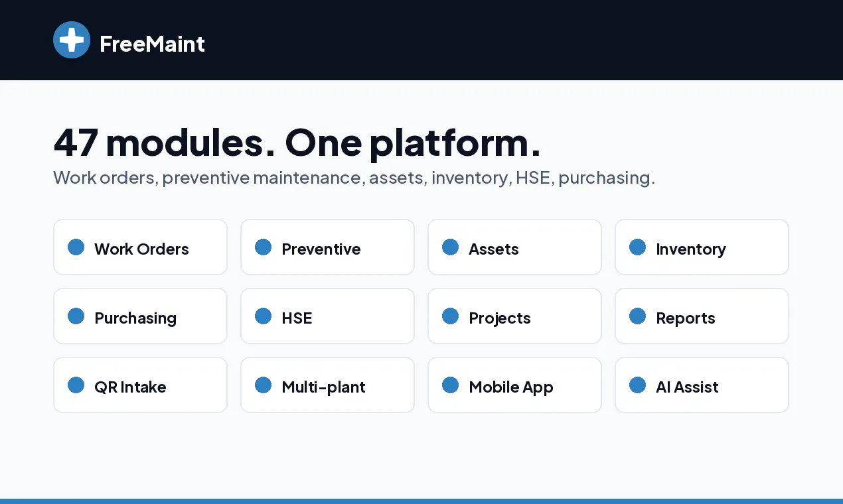Select the QR Intake module card
Screen dimensions: 843x504
[x=141, y=385]
